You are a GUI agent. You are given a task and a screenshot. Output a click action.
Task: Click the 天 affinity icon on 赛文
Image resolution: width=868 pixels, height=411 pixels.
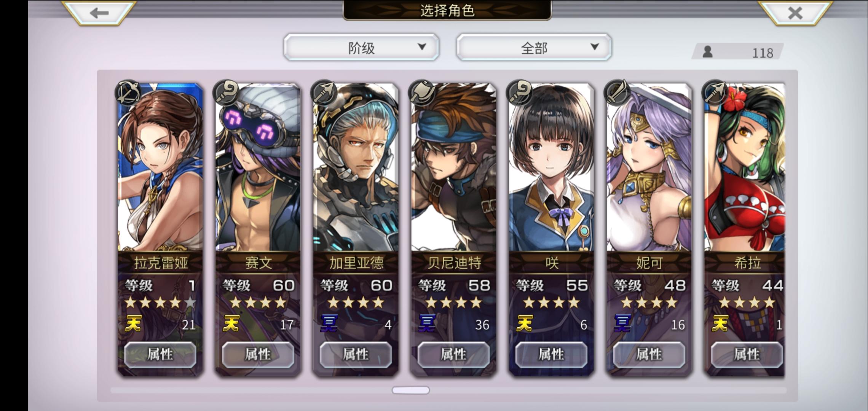pos(231,324)
